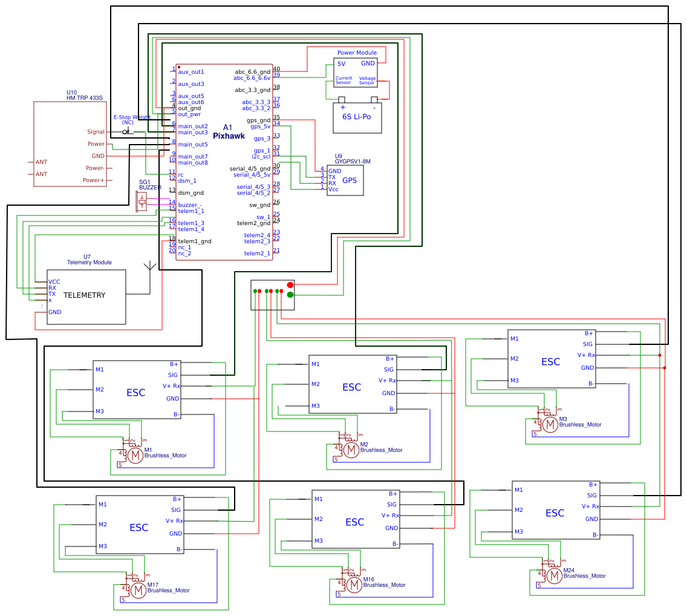687x616 pixels.
Task: Select the ESC block wired to motor M17
Action: click(x=140, y=525)
